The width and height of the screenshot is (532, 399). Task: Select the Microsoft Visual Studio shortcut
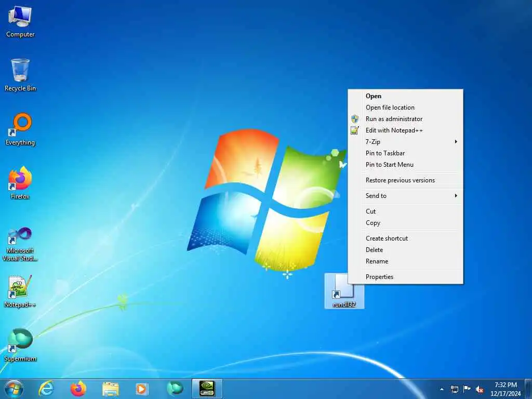20,244
